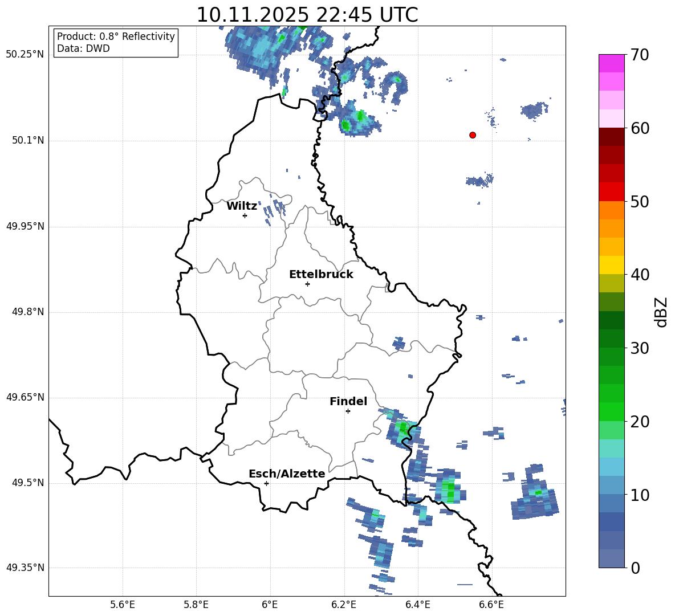
Task: Click the dBZ colorbar axis label
Action: pos(661,312)
